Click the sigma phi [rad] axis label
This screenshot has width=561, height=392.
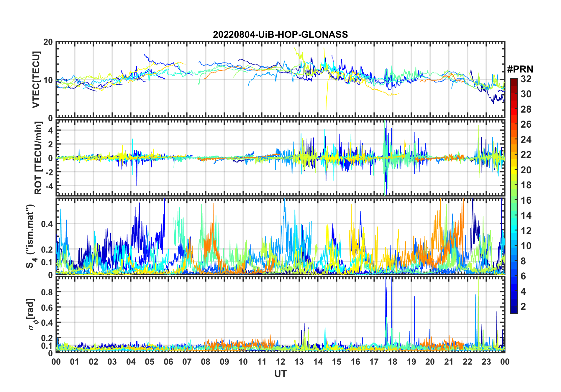(32, 314)
